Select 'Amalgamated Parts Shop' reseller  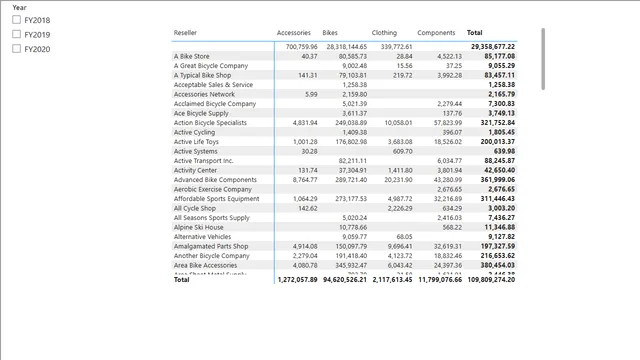211,246
